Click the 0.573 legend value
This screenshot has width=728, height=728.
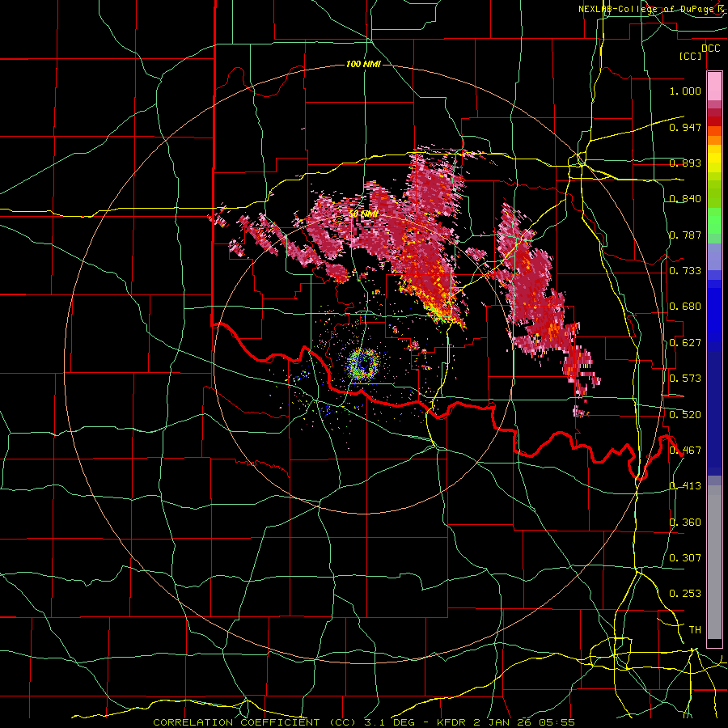point(685,379)
